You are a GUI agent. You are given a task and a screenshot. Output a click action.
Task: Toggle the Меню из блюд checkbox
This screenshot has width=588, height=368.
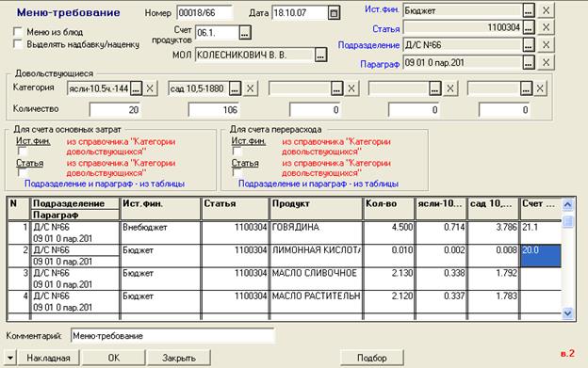pyautogui.click(x=18, y=31)
